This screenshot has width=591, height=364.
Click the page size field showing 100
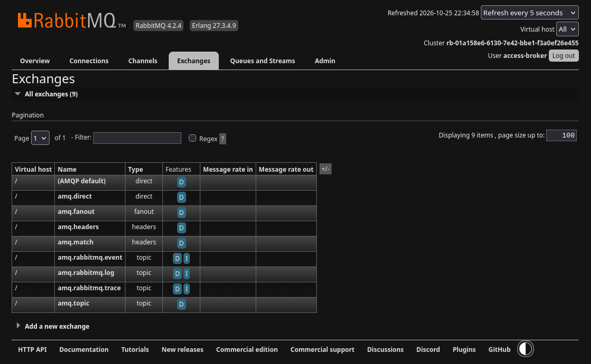(x=561, y=135)
